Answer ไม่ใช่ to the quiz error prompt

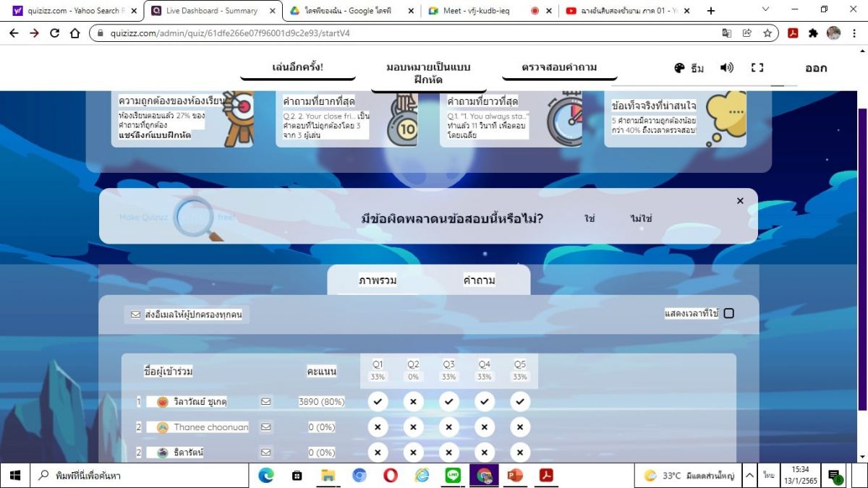pyautogui.click(x=641, y=218)
